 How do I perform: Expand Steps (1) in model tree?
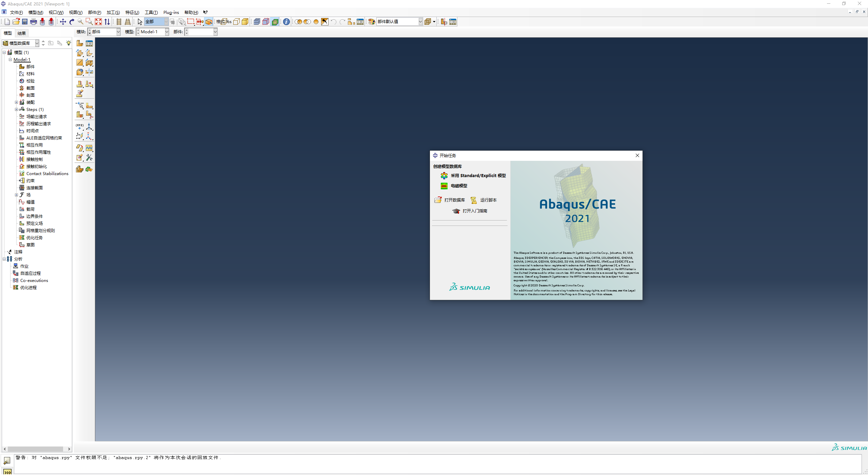(x=16, y=109)
